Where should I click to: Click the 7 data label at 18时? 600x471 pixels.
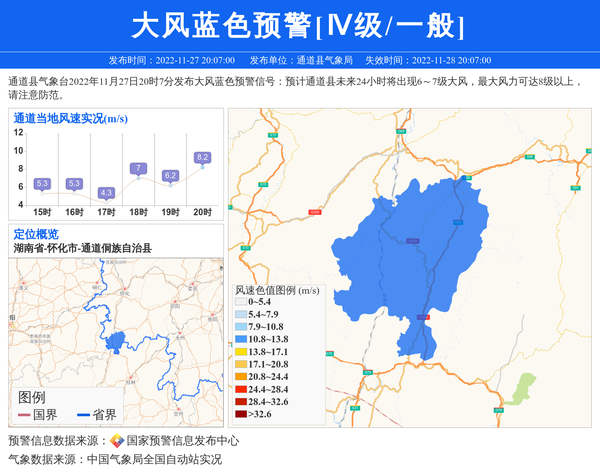coord(139,168)
